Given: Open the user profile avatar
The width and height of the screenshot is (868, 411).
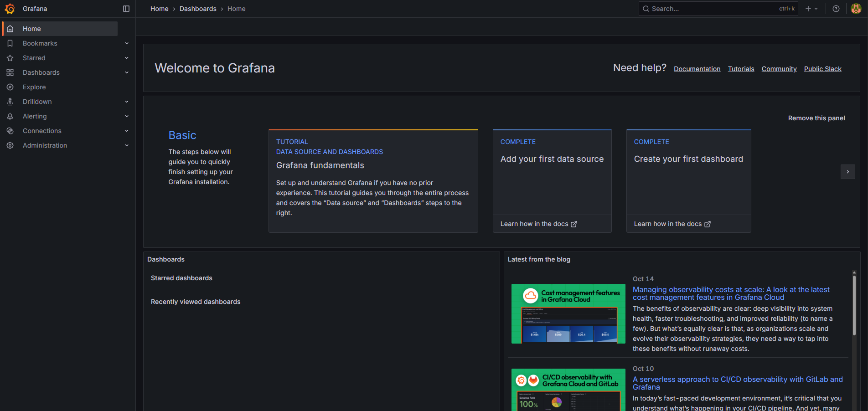Looking at the screenshot, I should pyautogui.click(x=856, y=9).
